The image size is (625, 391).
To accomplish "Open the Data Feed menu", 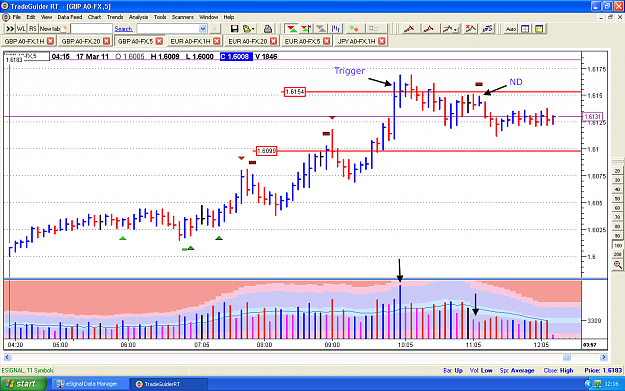I will pyautogui.click(x=70, y=17).
